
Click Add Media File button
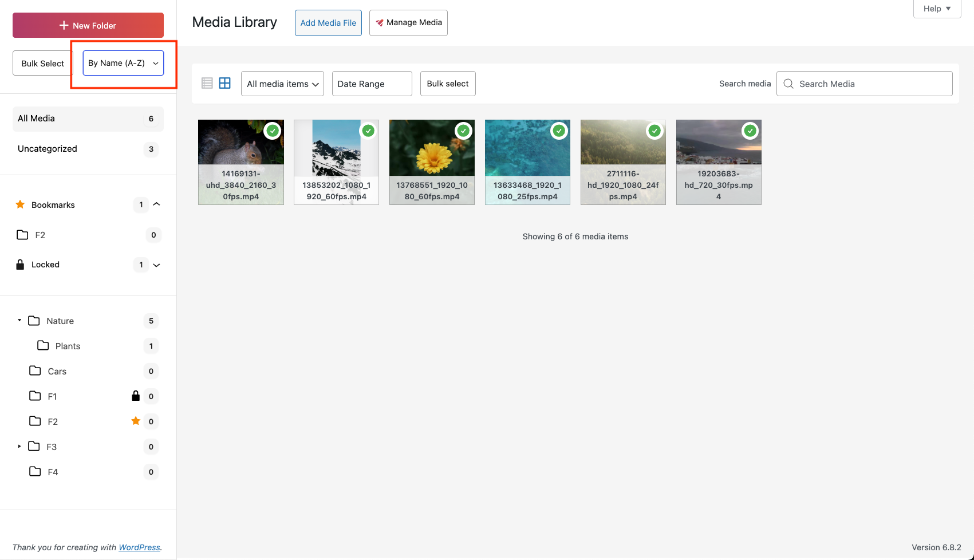click(328, 23)
